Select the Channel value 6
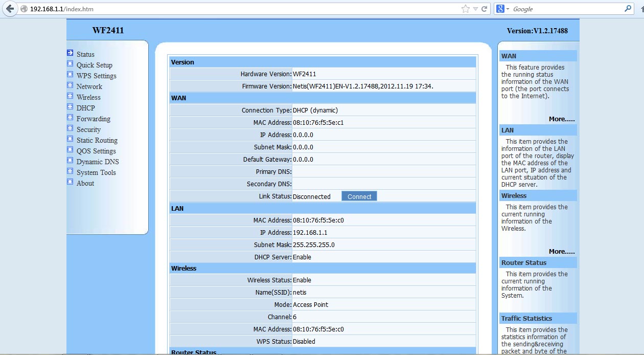The width and height of the screenshot is (644, 355). pyautogui.click(x=295, y=317)
